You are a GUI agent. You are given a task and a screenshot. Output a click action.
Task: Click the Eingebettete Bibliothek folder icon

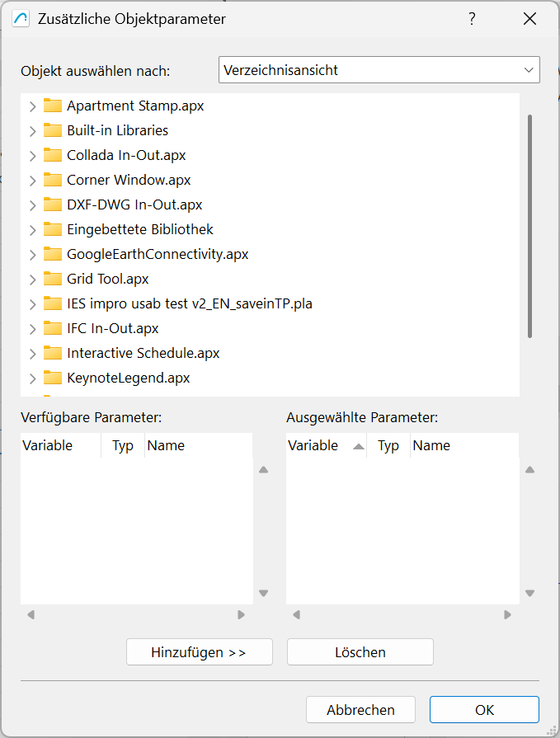51,229
